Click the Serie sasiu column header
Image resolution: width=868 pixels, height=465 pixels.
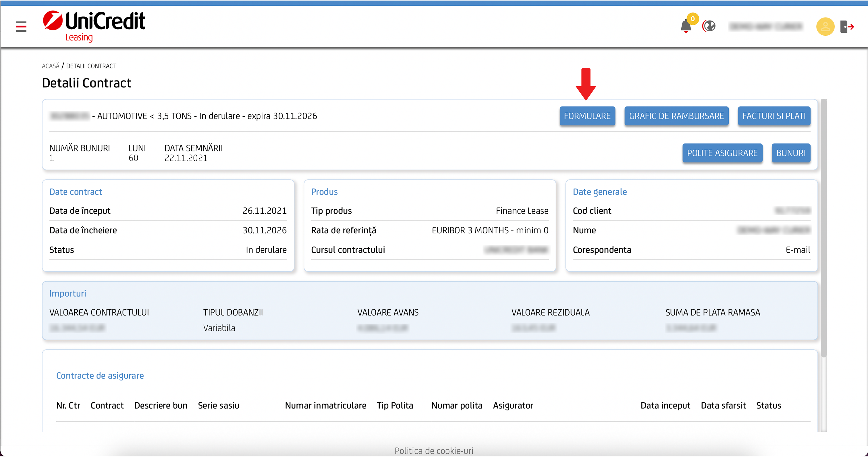(x=218, y=406)
